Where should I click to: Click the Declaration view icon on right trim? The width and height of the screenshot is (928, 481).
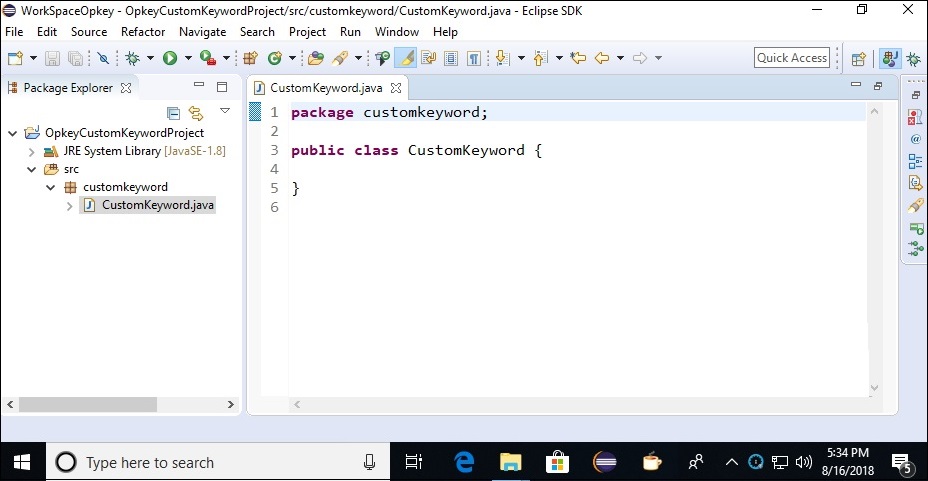tap(916, 183)
